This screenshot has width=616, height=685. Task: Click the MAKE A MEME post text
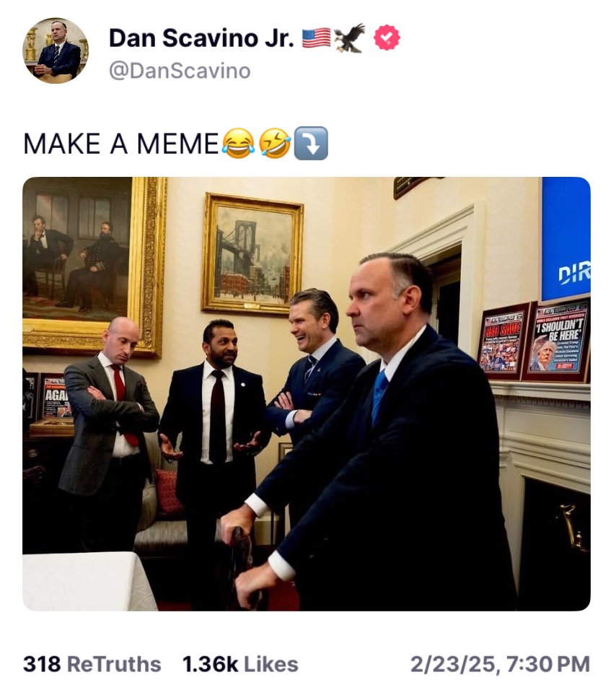121,144
